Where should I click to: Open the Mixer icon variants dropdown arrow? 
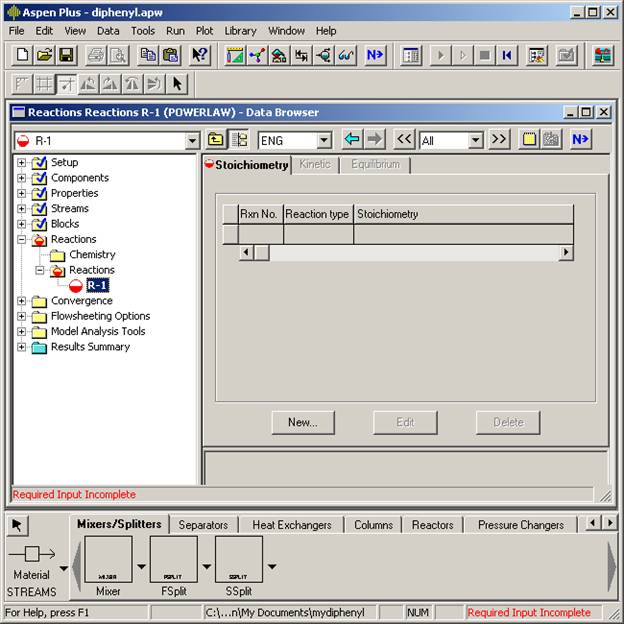tap(141, 566)
